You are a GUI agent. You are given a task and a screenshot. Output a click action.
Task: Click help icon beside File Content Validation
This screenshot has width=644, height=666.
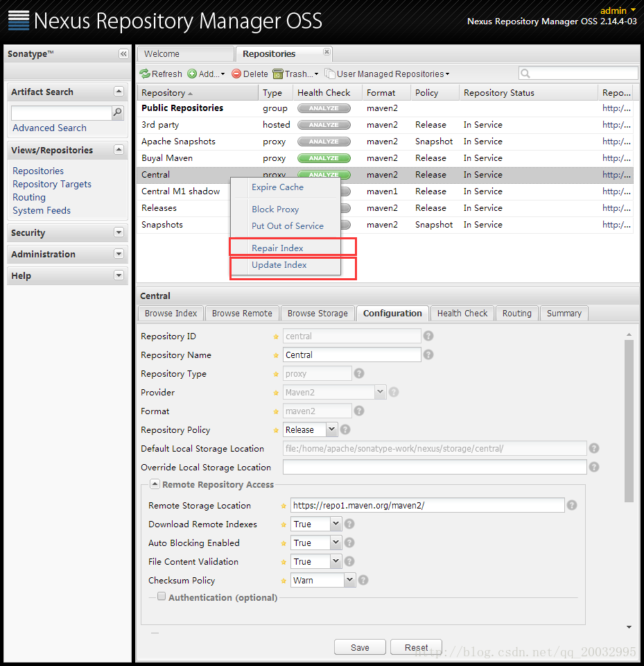(349, 561)
